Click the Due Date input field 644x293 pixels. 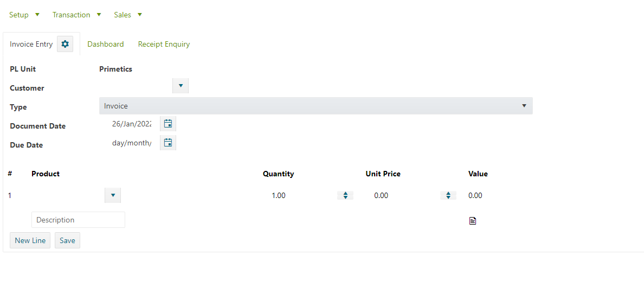[x=131, y=143]
